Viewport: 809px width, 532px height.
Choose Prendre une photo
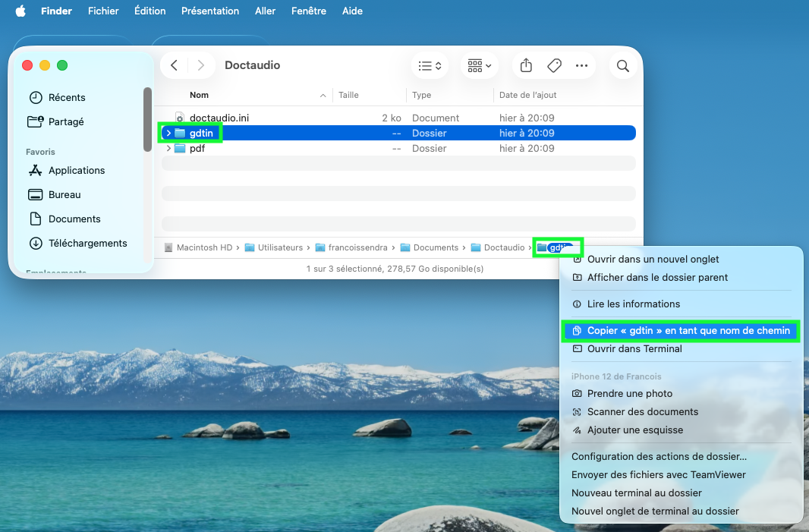pos(629,394)
